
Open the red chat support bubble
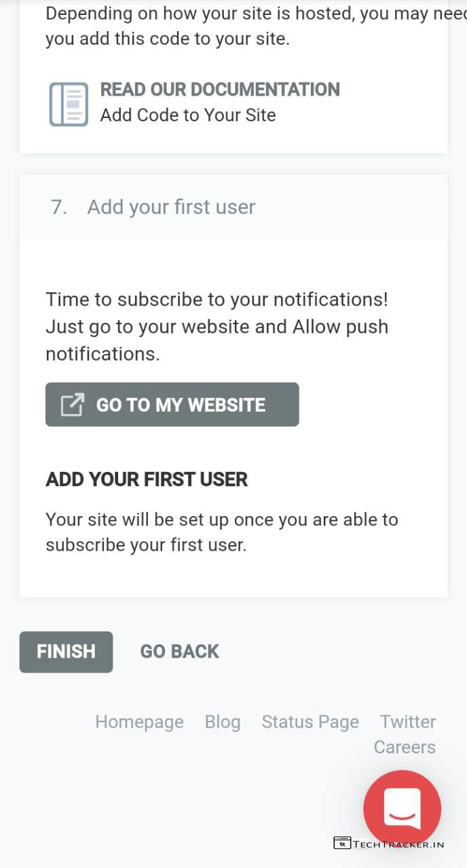tap(402, 808)
